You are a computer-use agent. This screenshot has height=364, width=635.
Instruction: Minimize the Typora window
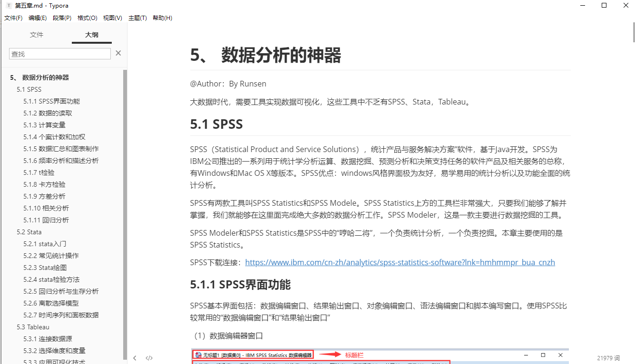583,5
